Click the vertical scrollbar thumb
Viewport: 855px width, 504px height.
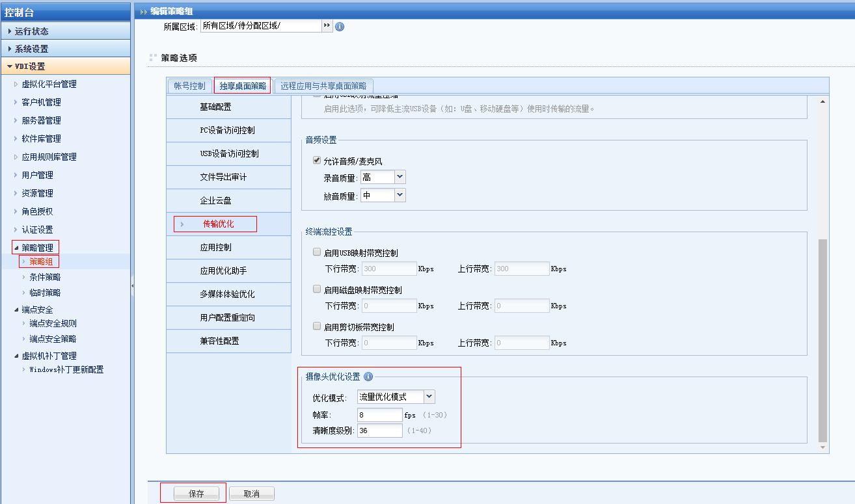822,340
